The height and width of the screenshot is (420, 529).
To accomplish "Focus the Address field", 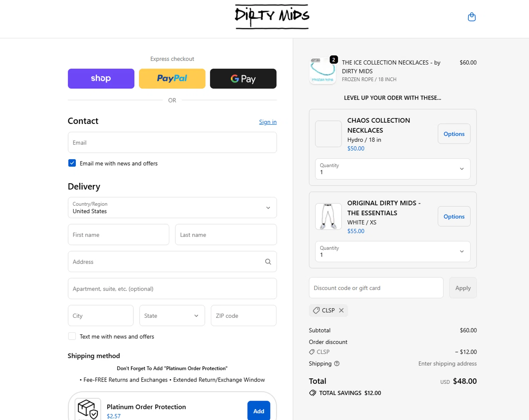I will [x=172, y=261].
